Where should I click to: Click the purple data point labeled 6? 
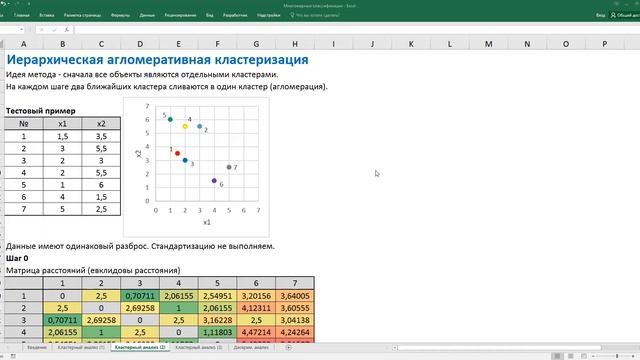pos(214,181)
